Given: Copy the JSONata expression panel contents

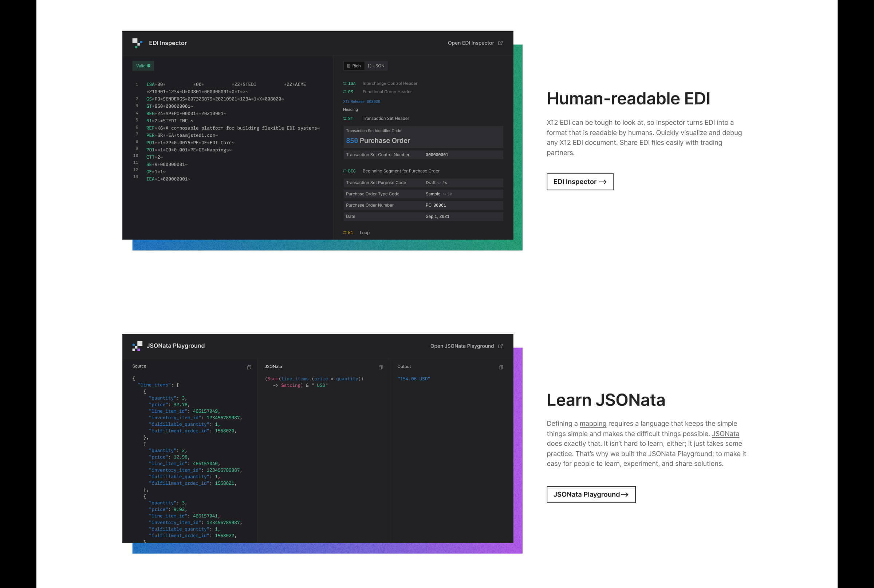Looking at the screenshot, I should pos(381,367).
